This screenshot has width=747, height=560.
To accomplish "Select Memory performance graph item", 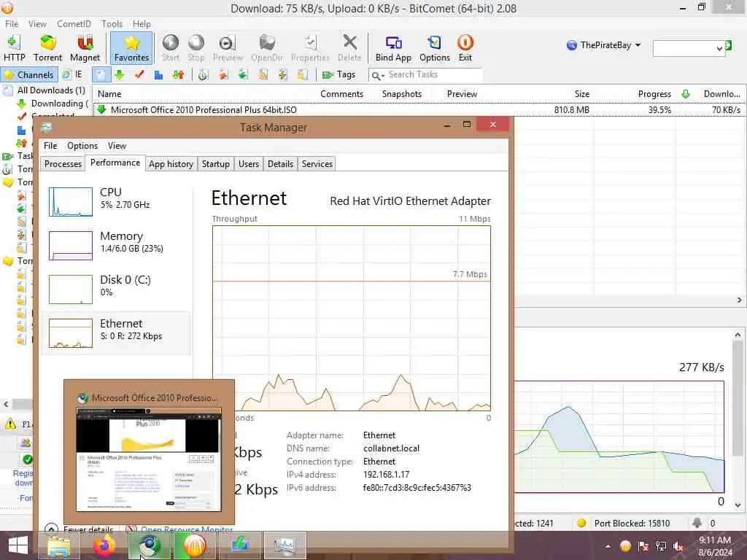I will pyautogui.click(x=116, y=245).
